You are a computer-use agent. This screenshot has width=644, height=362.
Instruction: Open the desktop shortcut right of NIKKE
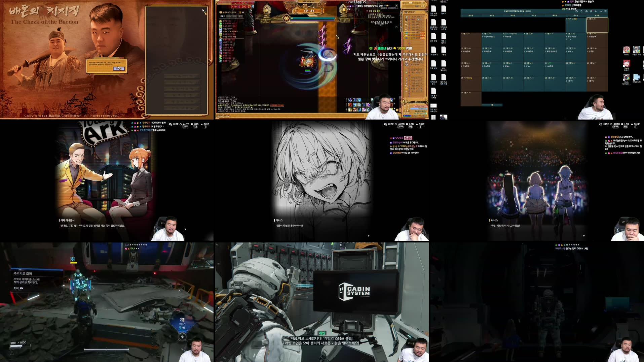[x=637, y=51]
